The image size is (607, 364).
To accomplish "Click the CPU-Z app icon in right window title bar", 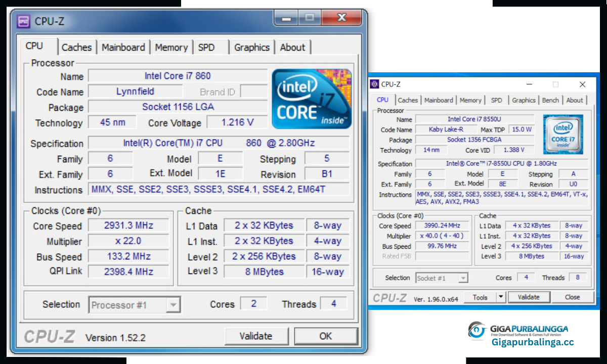I will 374,84.
